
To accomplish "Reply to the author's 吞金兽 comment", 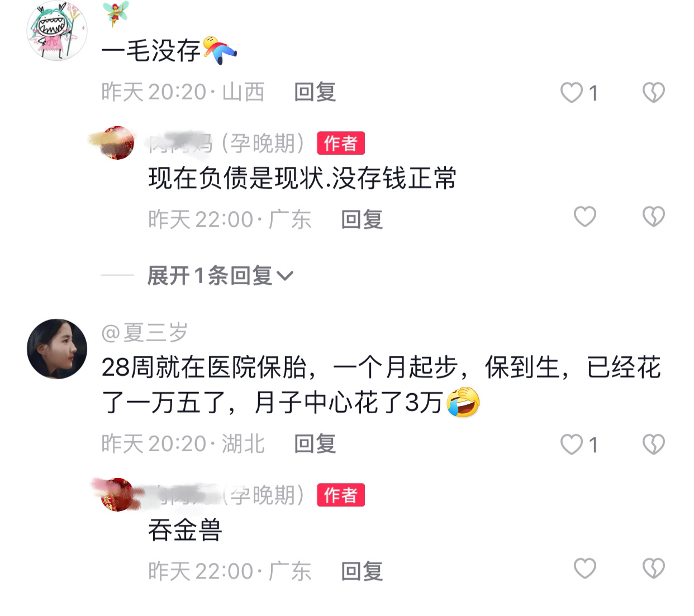I will point(362,571).
